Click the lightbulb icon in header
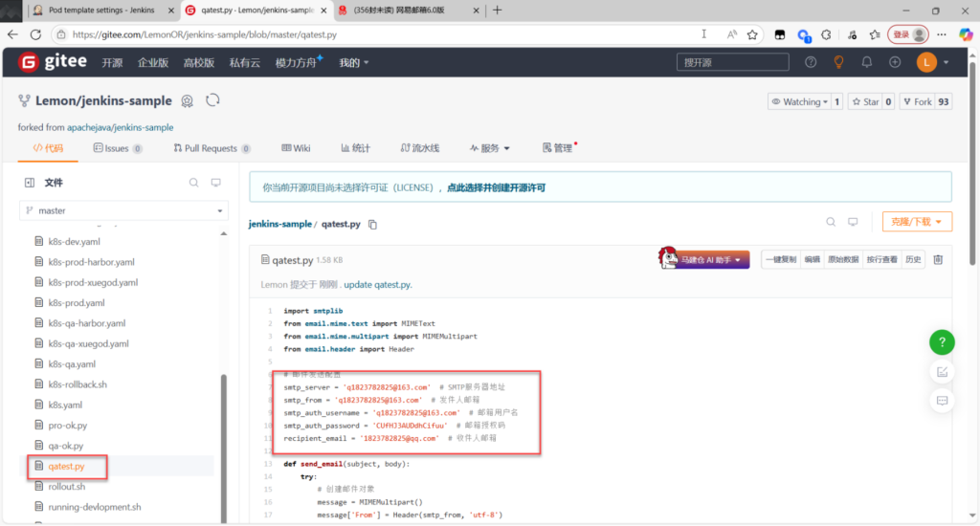980x526 pixels. (838, 62)
